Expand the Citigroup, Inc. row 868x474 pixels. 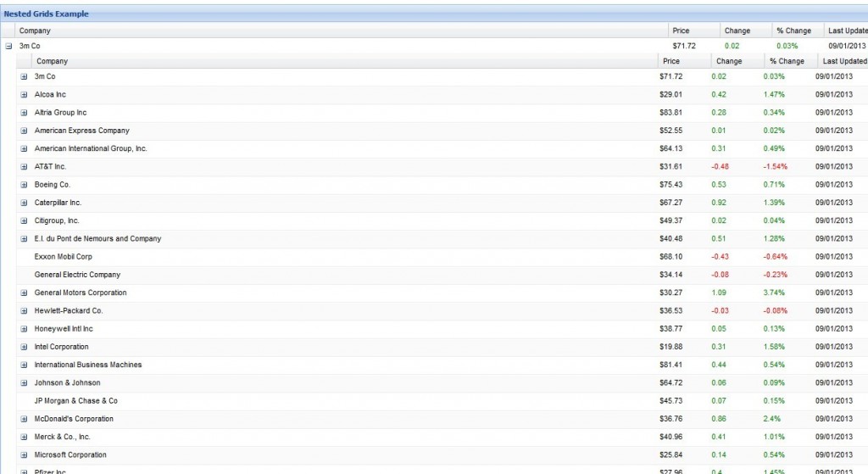click(x=24, y=221)
